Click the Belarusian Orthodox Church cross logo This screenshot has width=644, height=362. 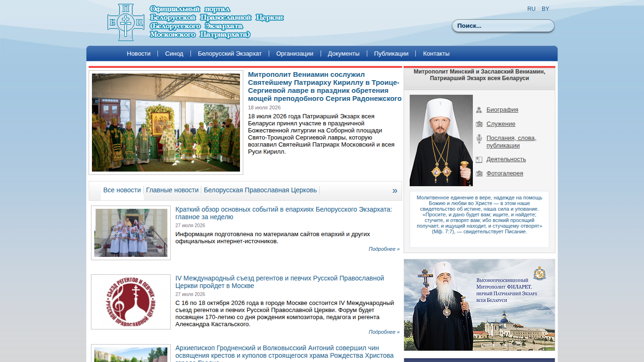(x=126, y=23)
